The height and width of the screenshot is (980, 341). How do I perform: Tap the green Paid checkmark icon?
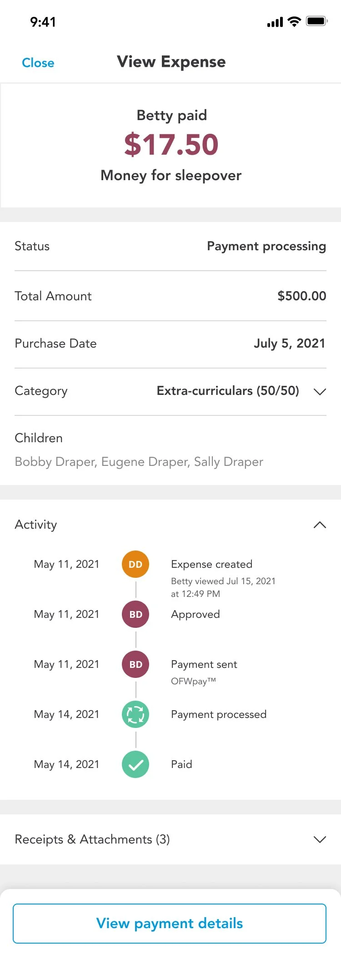135,764
